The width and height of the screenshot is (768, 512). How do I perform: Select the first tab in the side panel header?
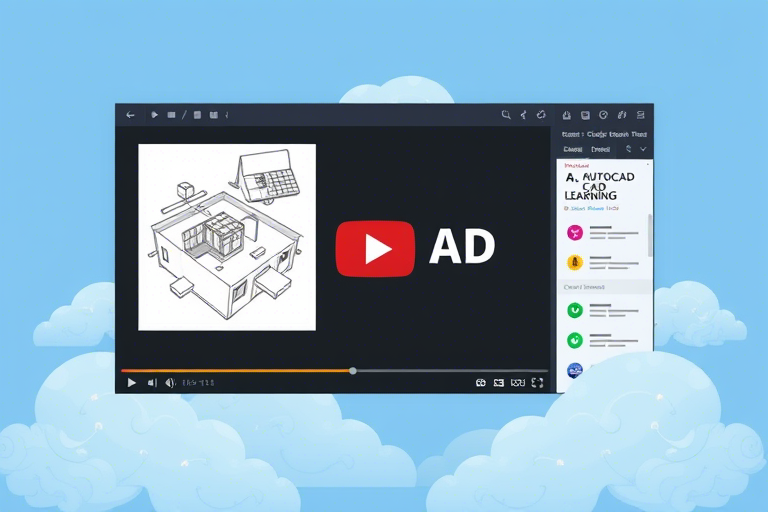pos(573,149)
